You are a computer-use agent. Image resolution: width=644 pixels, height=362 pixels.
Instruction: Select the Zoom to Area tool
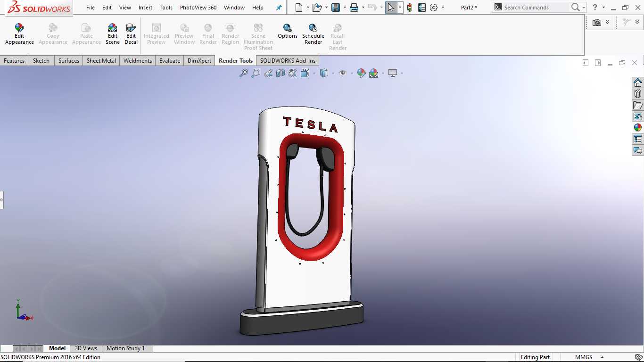pos(256,73)
